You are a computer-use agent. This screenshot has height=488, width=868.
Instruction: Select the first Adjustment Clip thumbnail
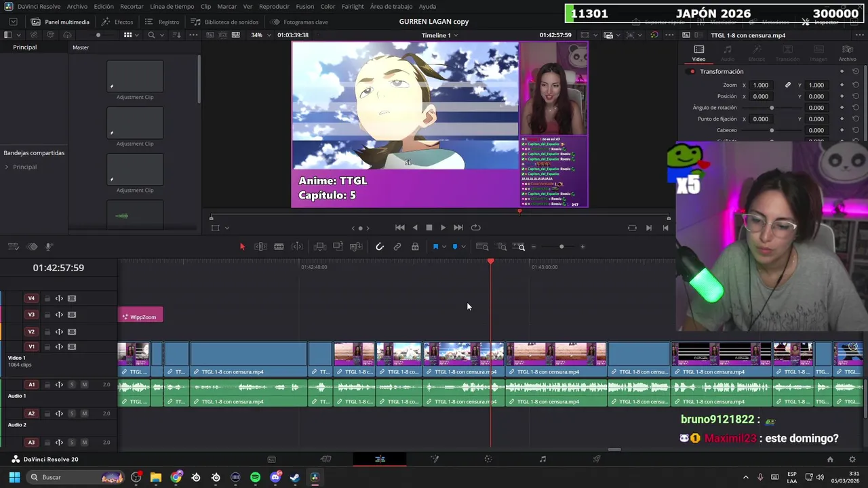tap(135, 76)
